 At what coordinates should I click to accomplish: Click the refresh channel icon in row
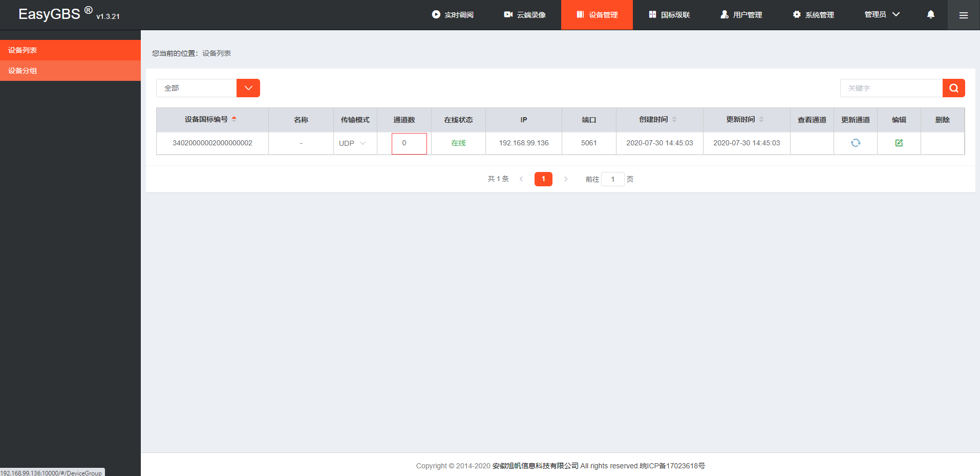click(x=856, y=143)
